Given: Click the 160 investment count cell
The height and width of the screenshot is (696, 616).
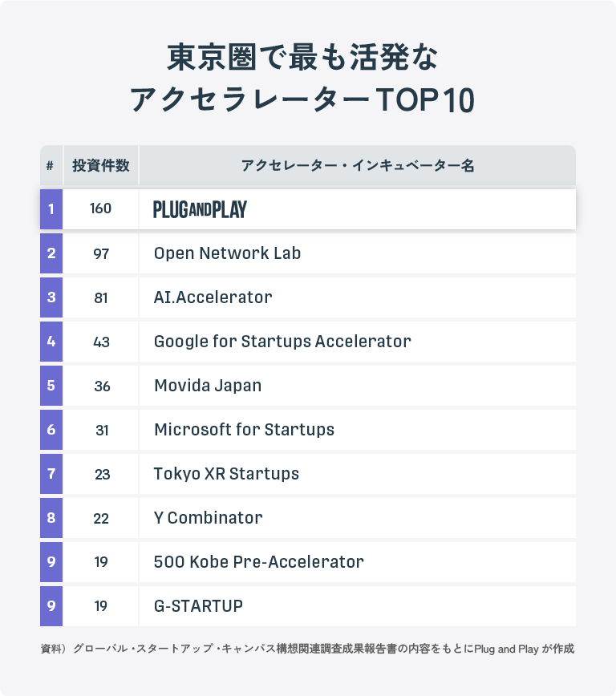Looking at the screenshot, I should (101, 209).
